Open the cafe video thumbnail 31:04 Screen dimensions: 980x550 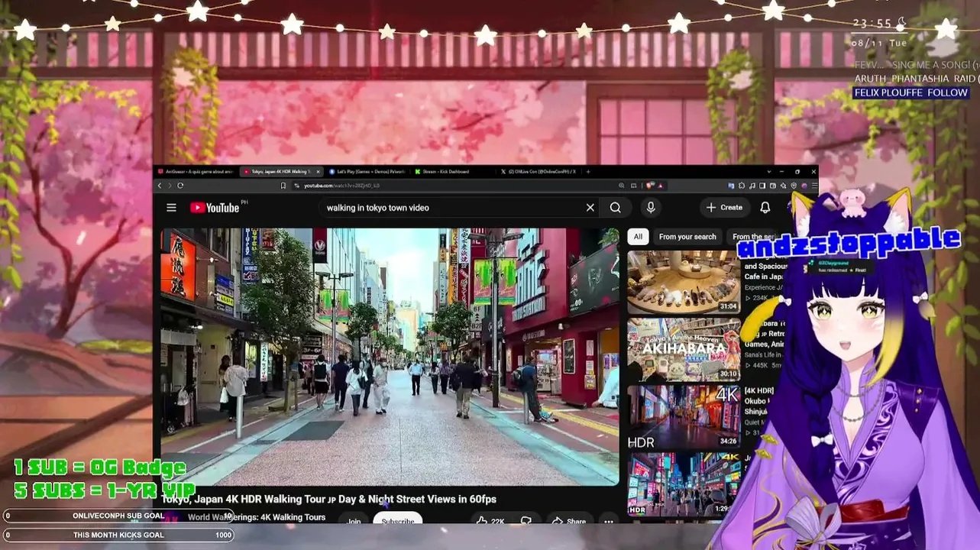click(x=684, y=282)
